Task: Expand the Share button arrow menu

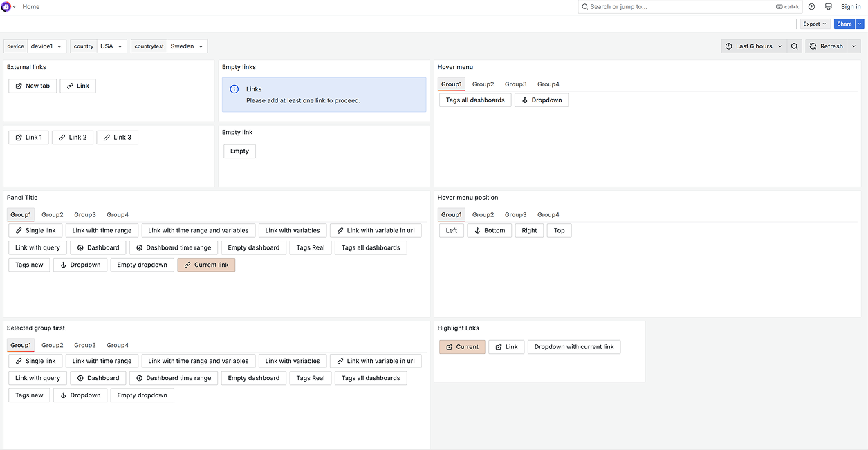Action: (x=860, y=24)
